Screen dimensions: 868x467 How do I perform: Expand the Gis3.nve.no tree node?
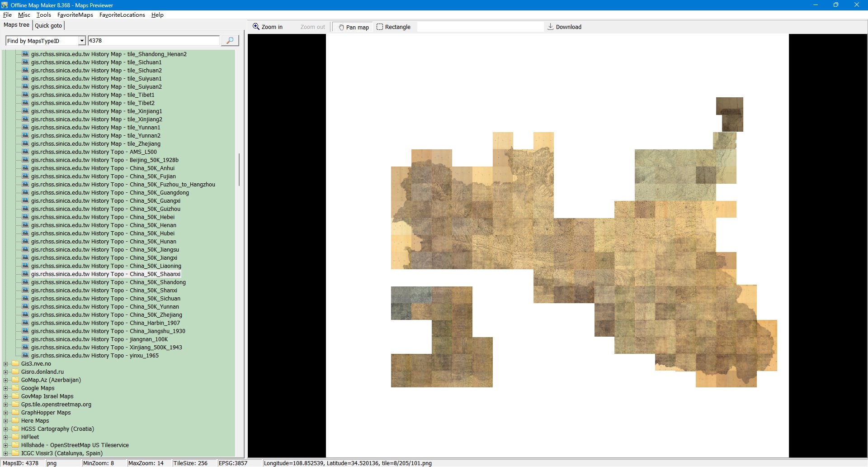pyautogui.click(x=5, y=364)
